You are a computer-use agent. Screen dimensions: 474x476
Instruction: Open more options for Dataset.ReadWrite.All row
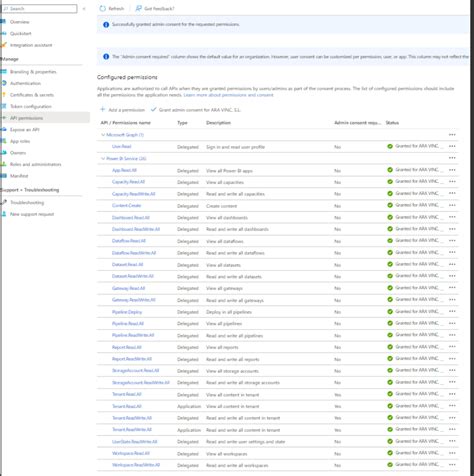tap(452, 276)
